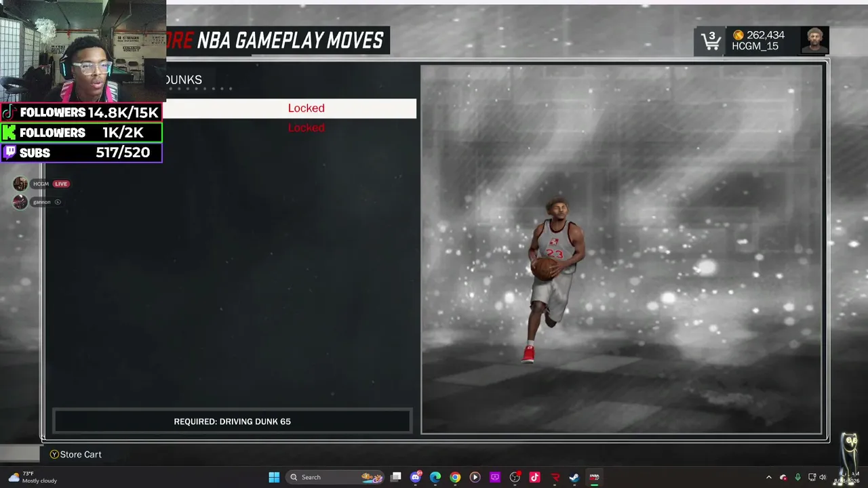
Task: Open the purple screen app on taskbar
Action: [x=495, y=477]
